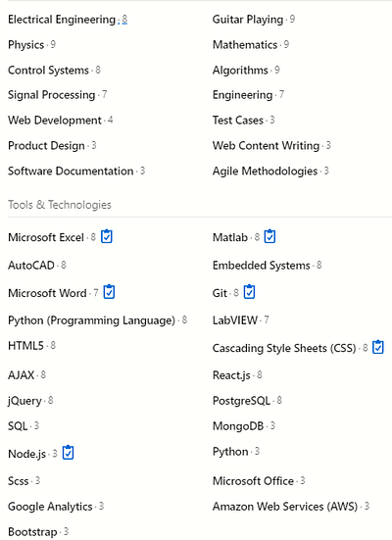This screenshot has height=540, width=392.
Task: Click the assessment badge beside Matlab
Action: click(x=269, y=236)
